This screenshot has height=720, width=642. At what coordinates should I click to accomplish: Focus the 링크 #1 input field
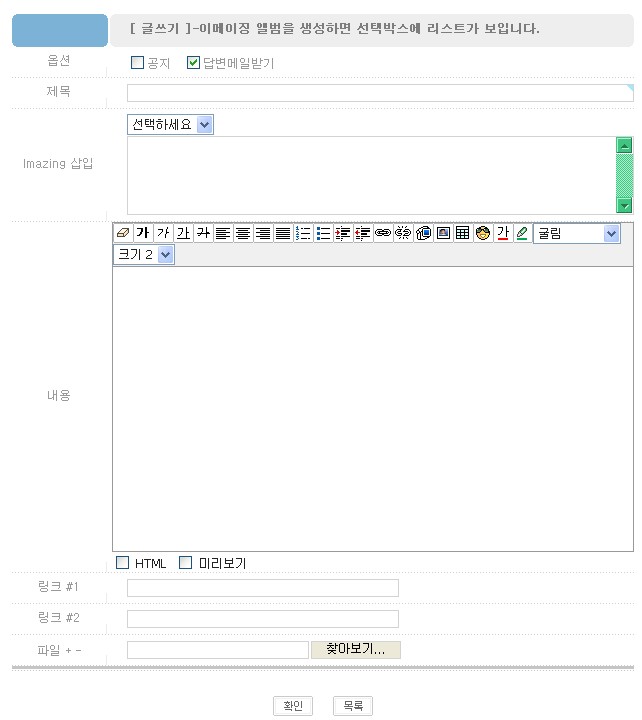tap(263, 588)
